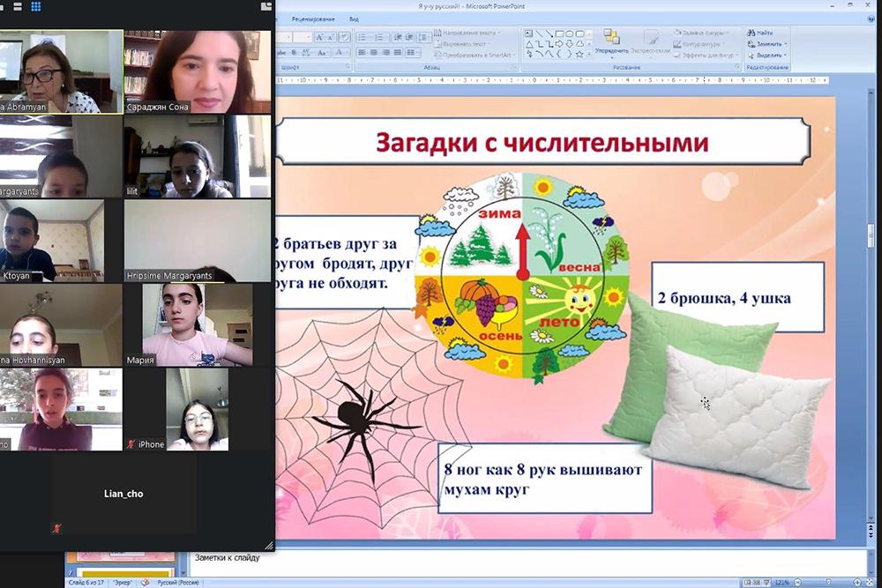882x588 pixels.
Task: Select Сараджян Сона video tile
Action: click(197, 71)
